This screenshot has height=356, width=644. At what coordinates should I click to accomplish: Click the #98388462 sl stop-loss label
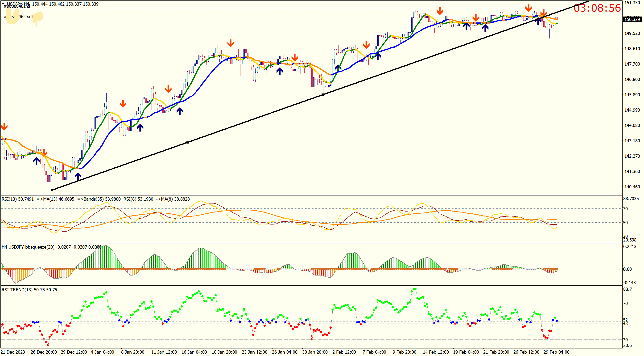tap(17, 7)
